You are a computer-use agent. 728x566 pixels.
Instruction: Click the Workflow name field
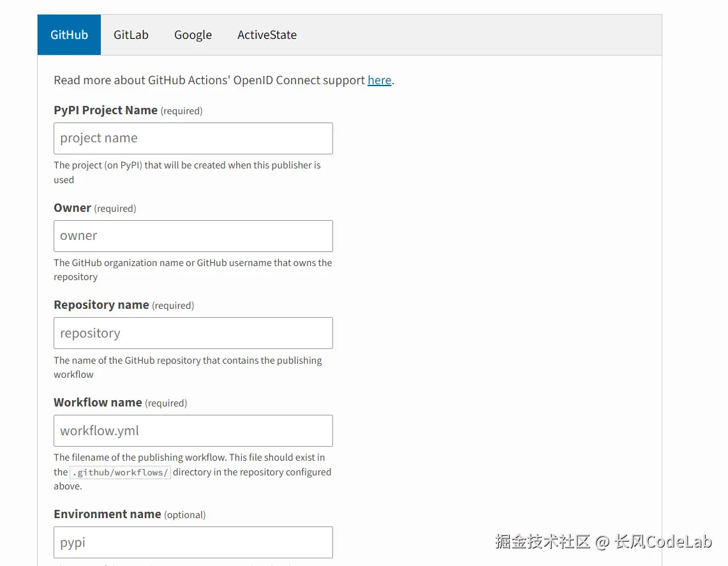pyautogui.click(x=193, y=431)
